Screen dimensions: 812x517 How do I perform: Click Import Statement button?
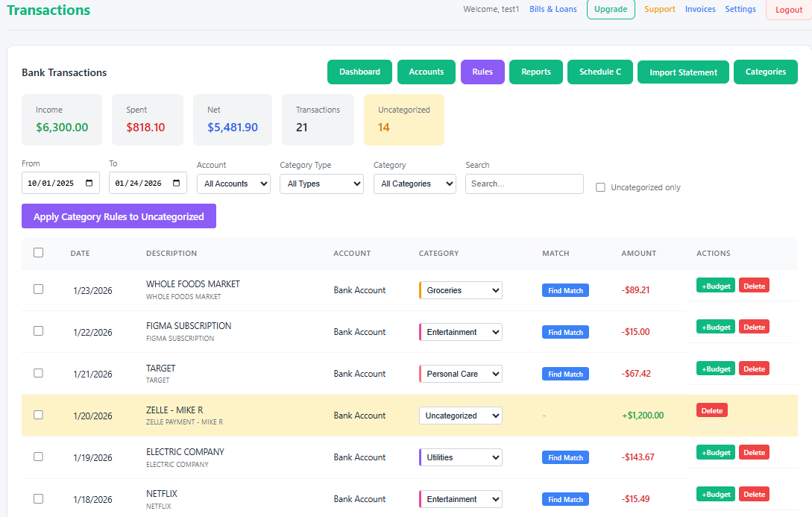click(x=683, y=72)
